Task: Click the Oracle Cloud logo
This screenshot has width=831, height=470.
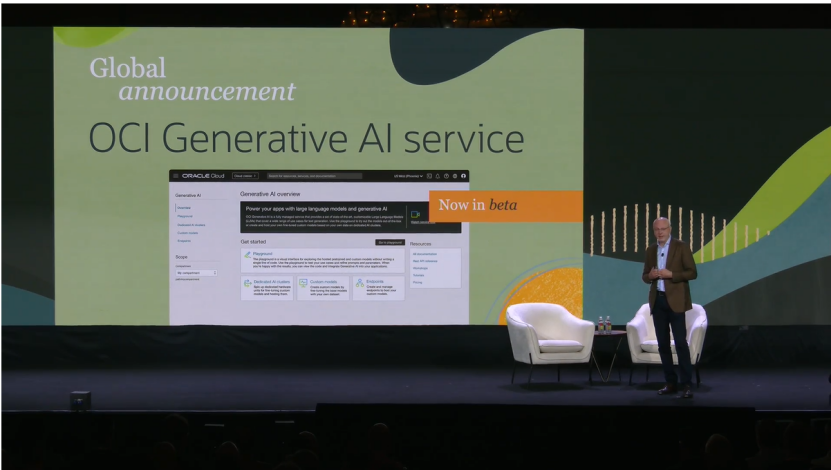Action: (x=203, y=176)
